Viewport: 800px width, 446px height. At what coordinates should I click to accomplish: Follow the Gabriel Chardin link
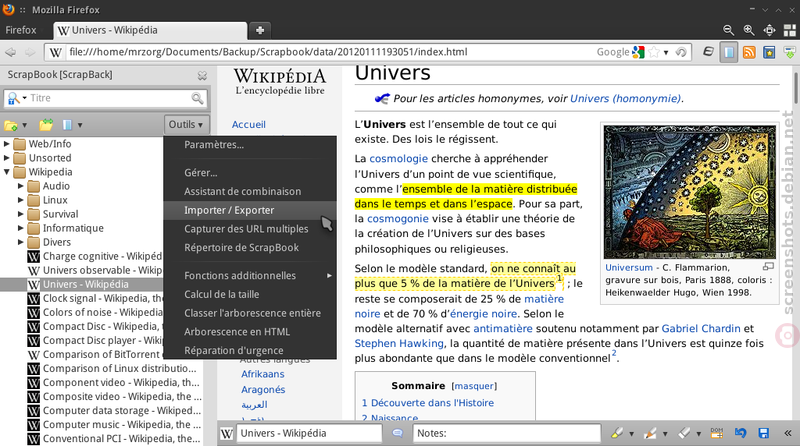click(701, 329)
